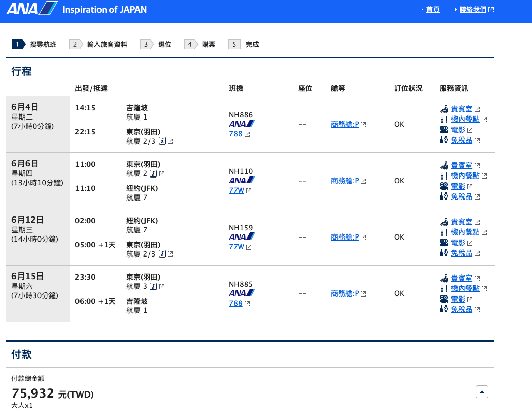Click movie camera icon in NH886 row
532x414 pixels.
[444, 130]
